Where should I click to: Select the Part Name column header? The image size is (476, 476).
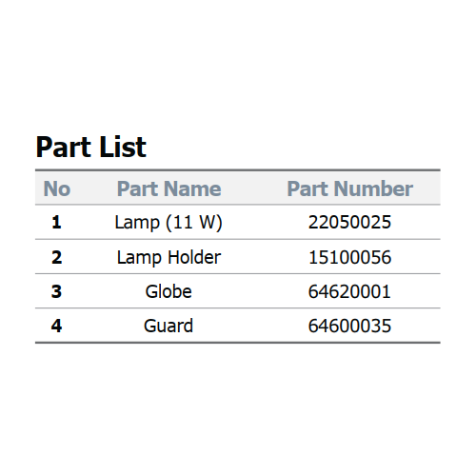[169, 188]
